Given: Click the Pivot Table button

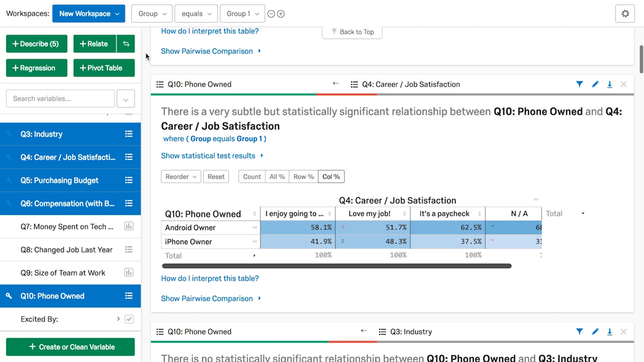Looking at the screenshot, I should [x=104, y=68].
